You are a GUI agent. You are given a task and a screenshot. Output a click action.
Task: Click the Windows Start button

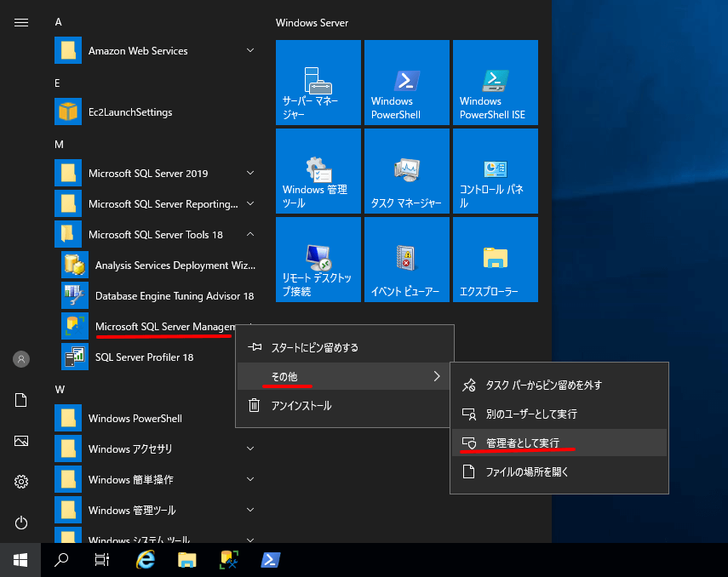(x=20, y=560)
